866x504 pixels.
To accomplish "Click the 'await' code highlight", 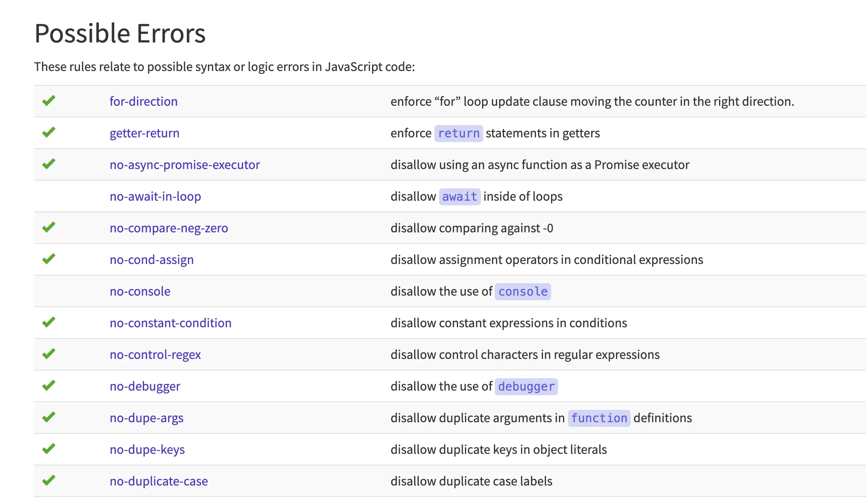I will pos(459,197).
